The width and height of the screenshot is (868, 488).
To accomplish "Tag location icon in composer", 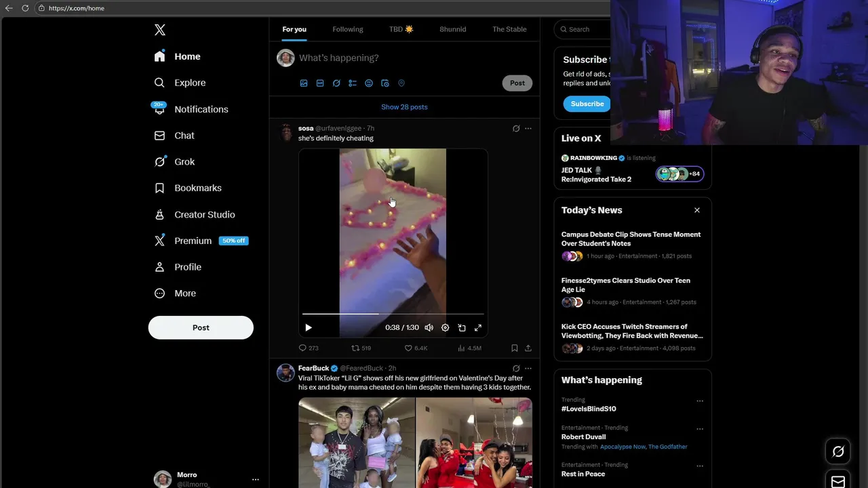I will [401, 83].
